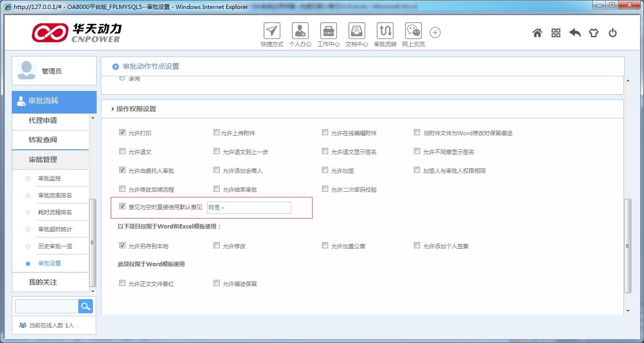
Task: Click the 审批流转 sidebar header
Action: pos(44,101)
